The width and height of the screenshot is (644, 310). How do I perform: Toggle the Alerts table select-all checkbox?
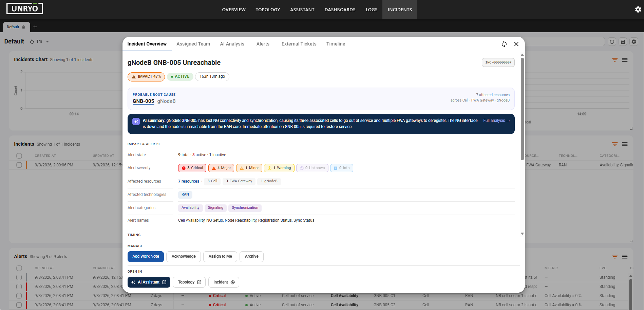[x=19, y=268]
